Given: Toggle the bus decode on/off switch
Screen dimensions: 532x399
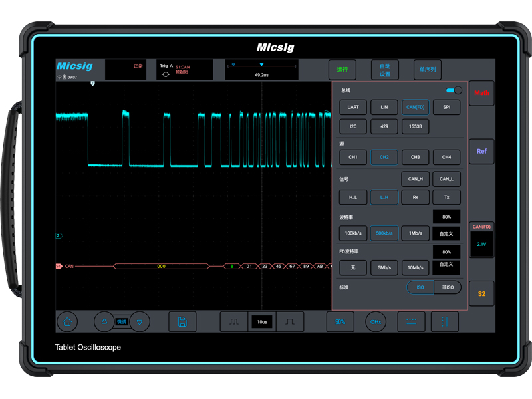Looking at the screenshot, I should click(454, 90).
